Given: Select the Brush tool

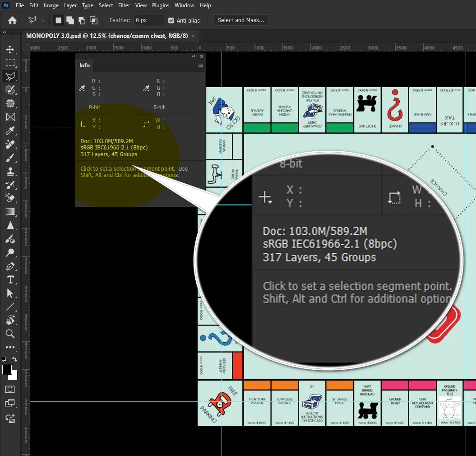Looking at the screenshot, I should click(10, 158).
